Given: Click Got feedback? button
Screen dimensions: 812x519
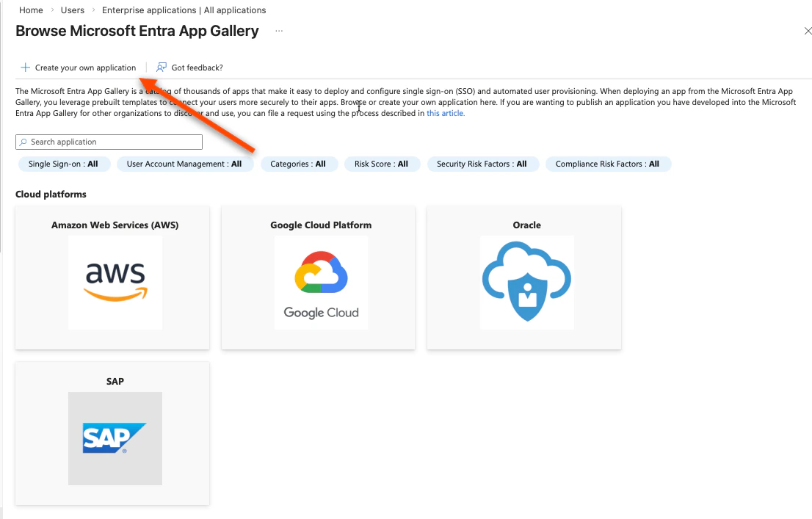Looking at the screenshot, I should [x=190, y=68].
